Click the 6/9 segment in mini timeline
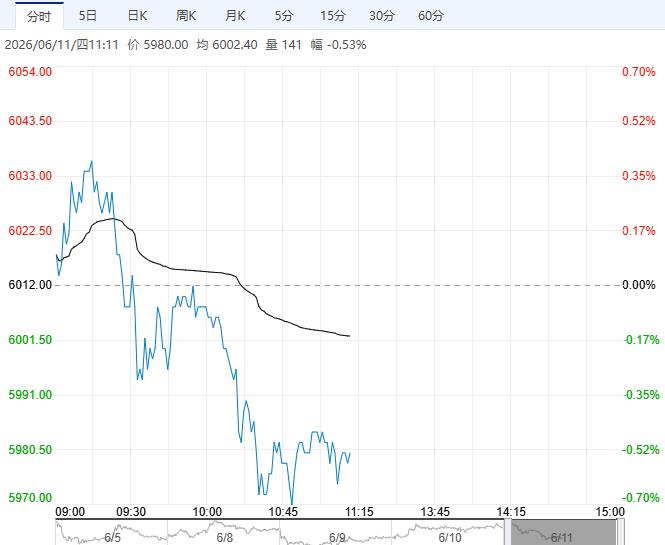665x545 pixels. coord(336,533)
